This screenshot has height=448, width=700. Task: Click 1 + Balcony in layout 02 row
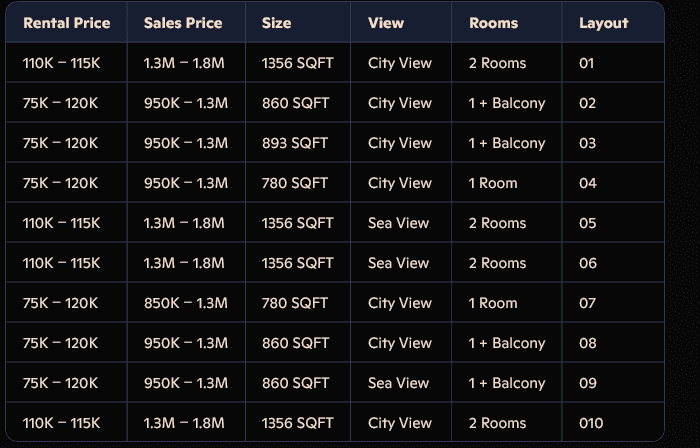pyautogui.click(x=507, y=103)
